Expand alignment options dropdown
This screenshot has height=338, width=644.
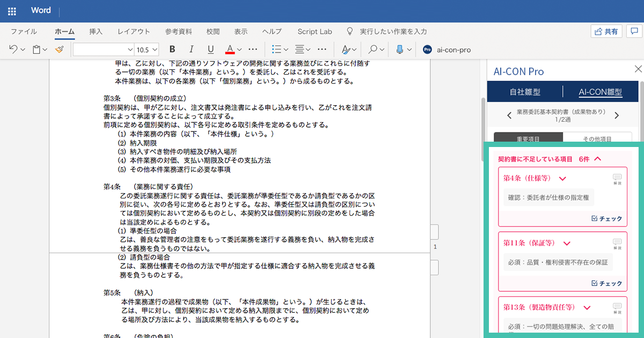(x=309, y=50)
